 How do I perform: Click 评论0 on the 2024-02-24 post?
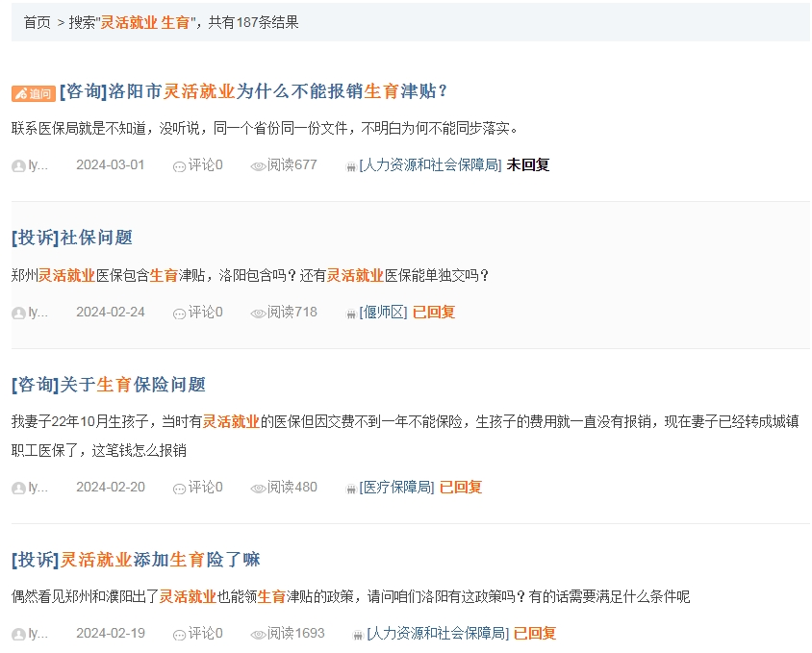click(x=205, y=313)
